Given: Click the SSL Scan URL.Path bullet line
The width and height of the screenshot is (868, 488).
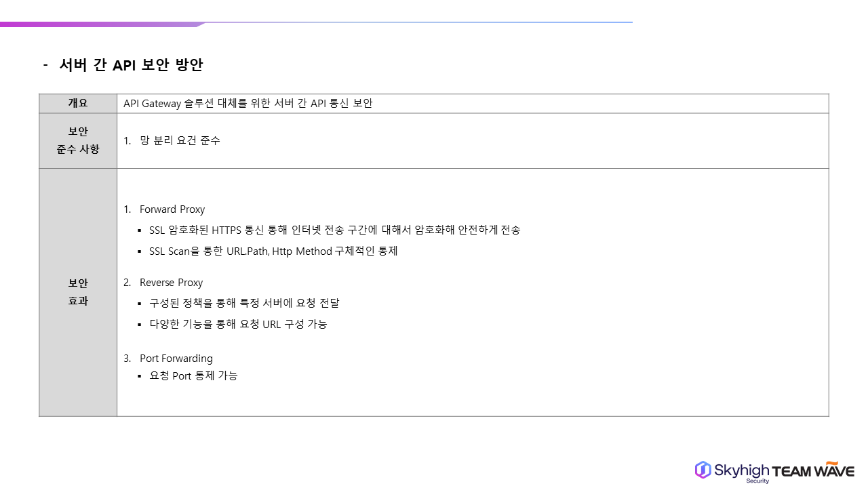Looking at the screenshot, I should click(x=273, y=251).
